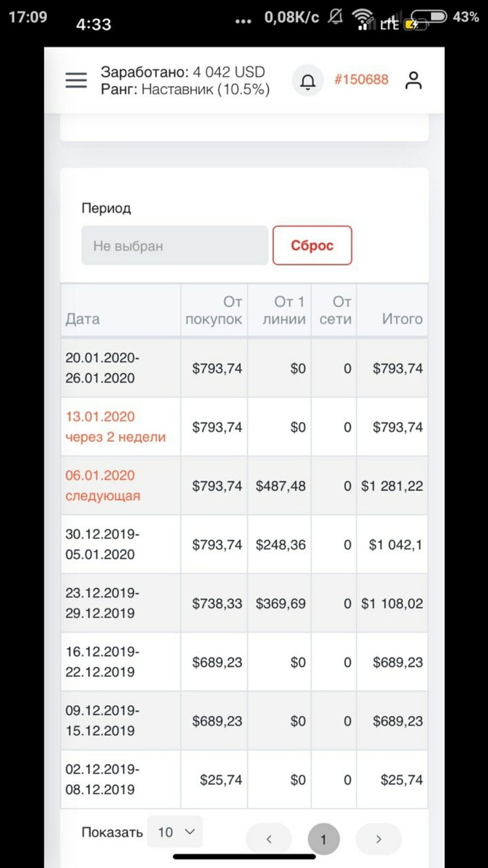Tap the account ID #150688
The image size is (488, 868).
361,80
